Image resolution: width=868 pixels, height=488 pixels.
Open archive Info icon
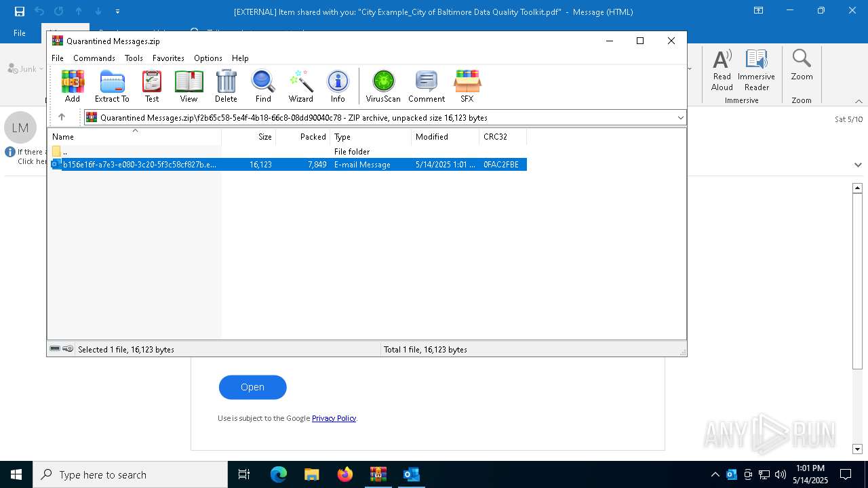pos(338,86)
